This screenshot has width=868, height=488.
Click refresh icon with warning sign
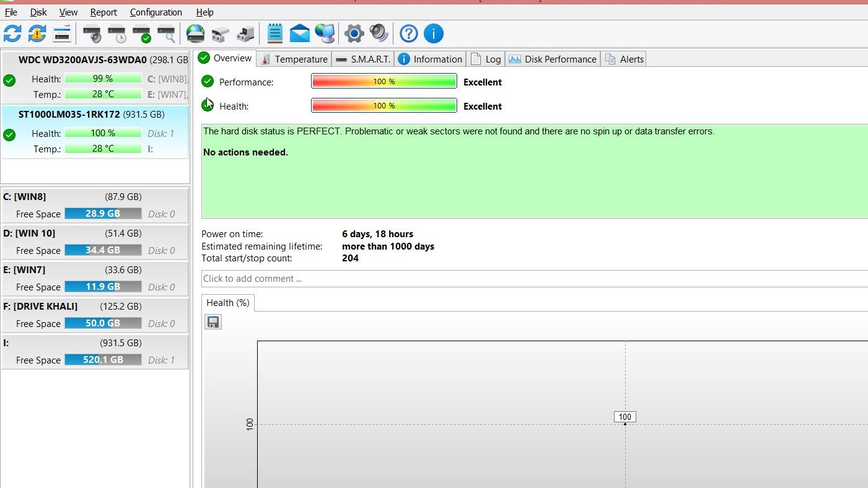click(37, 33)
